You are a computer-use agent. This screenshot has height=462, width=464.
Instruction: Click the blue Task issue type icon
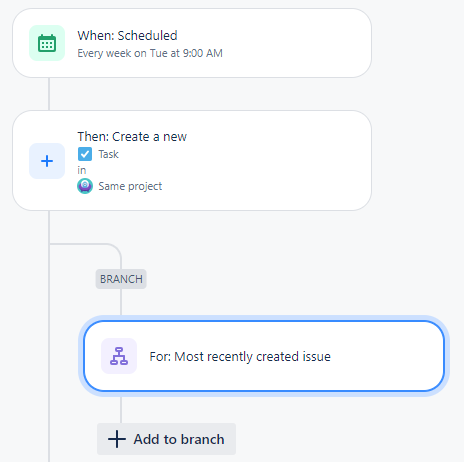pyautogui.click(x=85, y=154)
